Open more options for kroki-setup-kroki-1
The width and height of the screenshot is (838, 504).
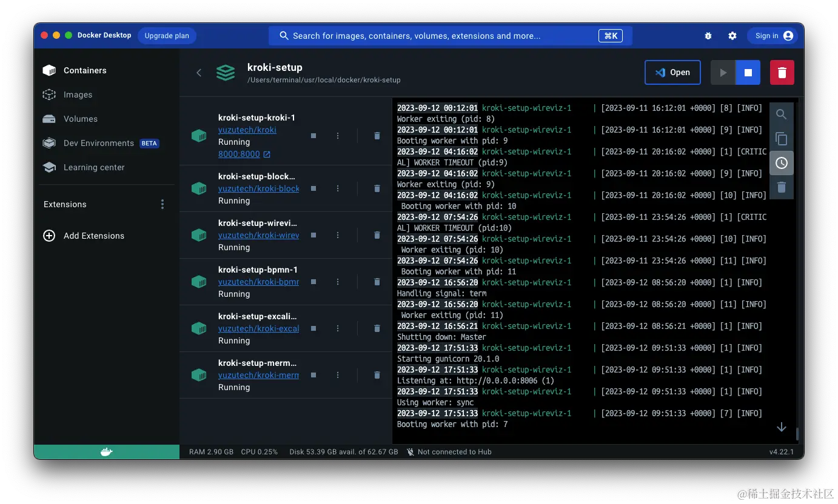pos(338,136)
